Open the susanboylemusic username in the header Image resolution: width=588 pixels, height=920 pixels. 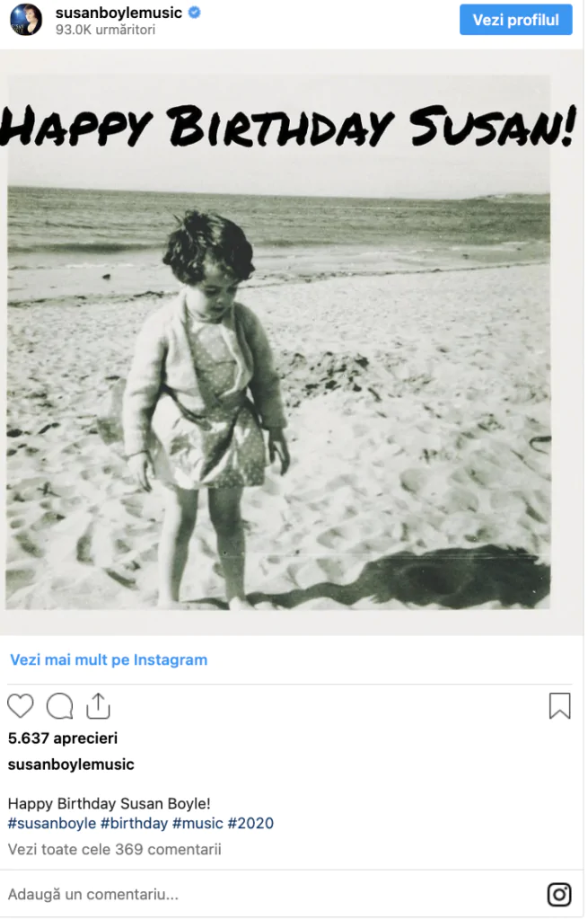119,13
